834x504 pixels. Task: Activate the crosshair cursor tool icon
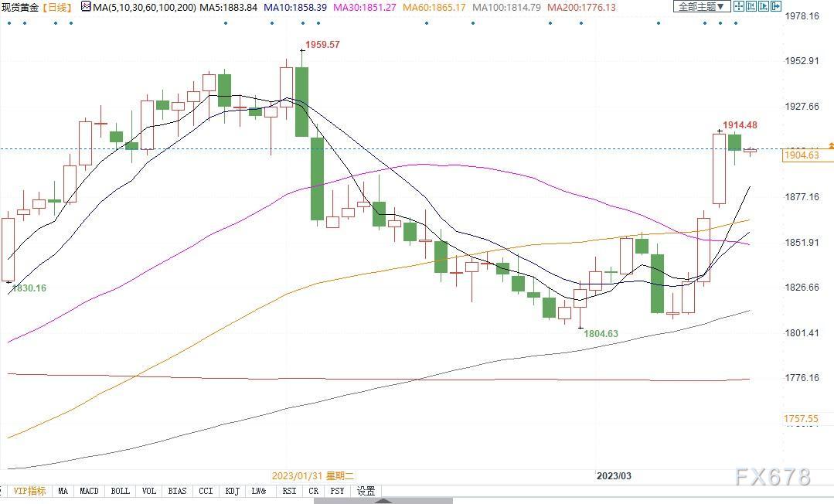pos(739,6)
